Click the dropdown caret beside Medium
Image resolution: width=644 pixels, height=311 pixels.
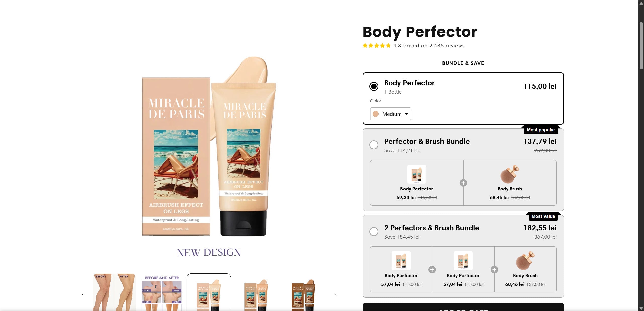point(406,114)
